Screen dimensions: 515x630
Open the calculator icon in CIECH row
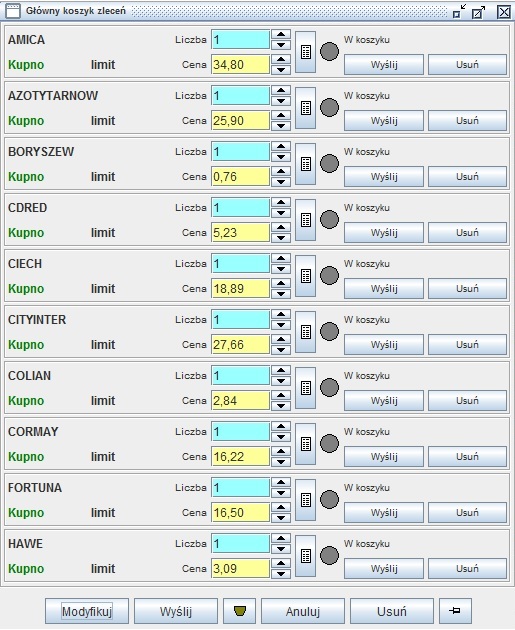[305, 276]
